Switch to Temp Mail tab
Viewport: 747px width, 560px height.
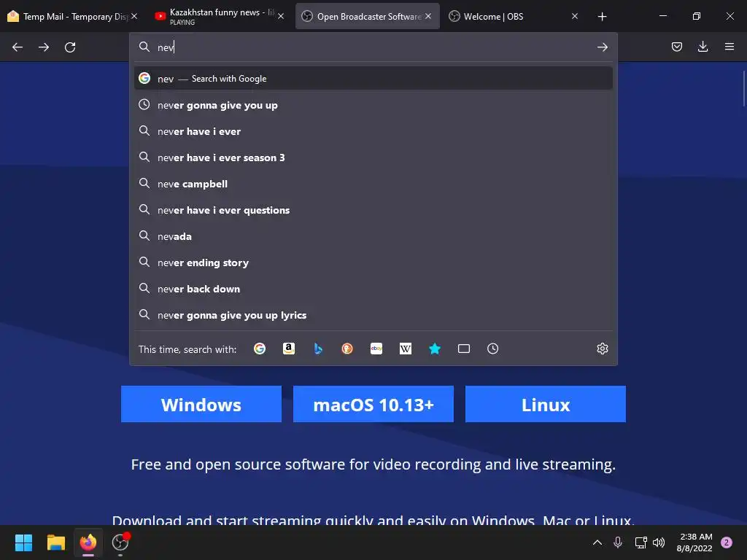(x=66, y=16)
